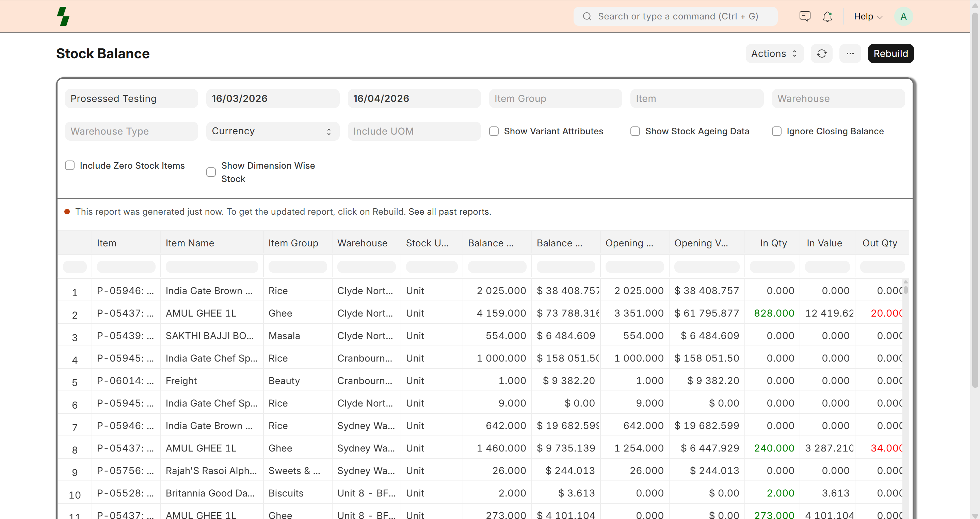Viewport: 980px width, 519px height.
Task: Open the three-dots more options menu
Action: (850, 54)
